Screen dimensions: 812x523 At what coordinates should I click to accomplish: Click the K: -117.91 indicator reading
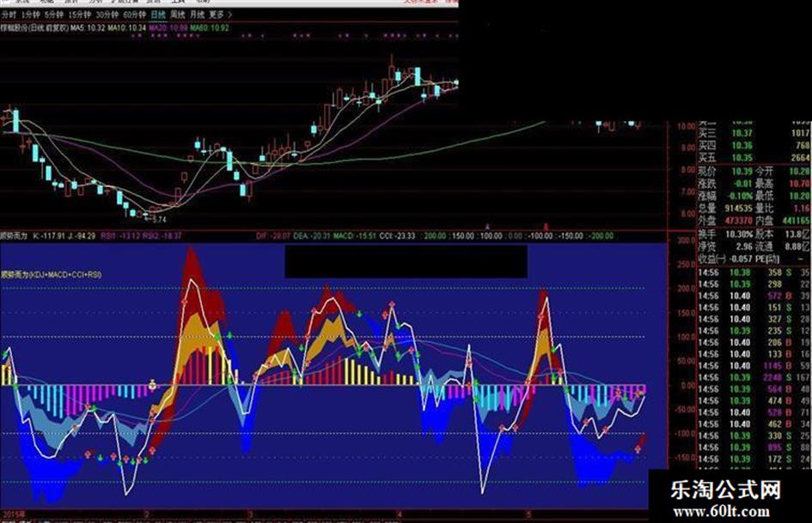click(49, 236)
